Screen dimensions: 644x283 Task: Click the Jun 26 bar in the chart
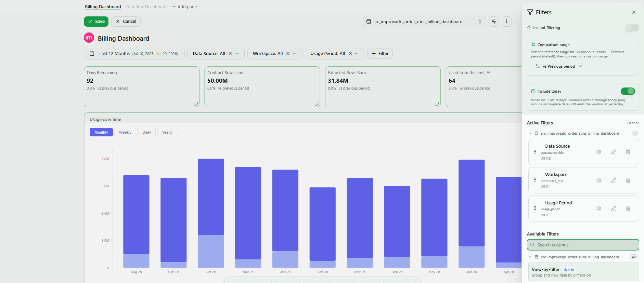472,214
